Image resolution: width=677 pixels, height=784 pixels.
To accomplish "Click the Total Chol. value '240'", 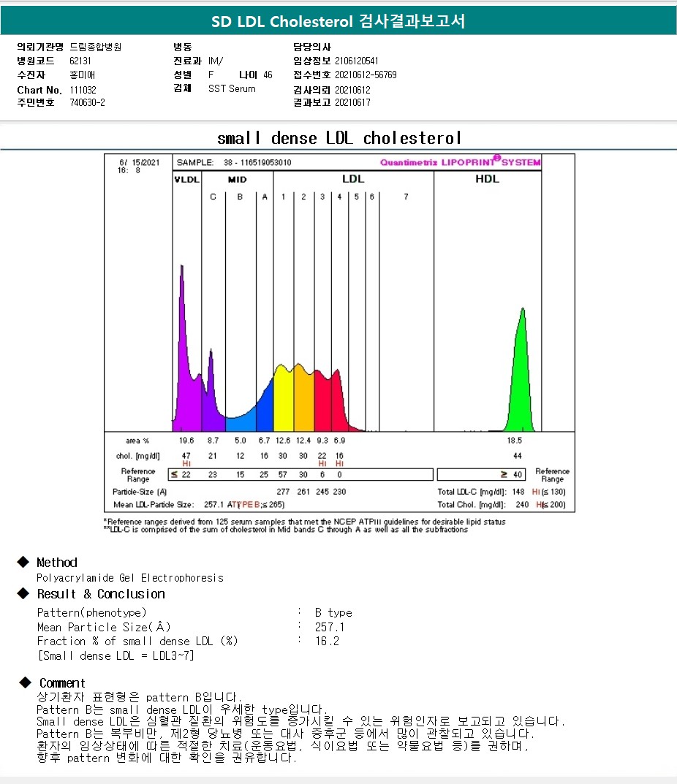I will pos(523,504).
